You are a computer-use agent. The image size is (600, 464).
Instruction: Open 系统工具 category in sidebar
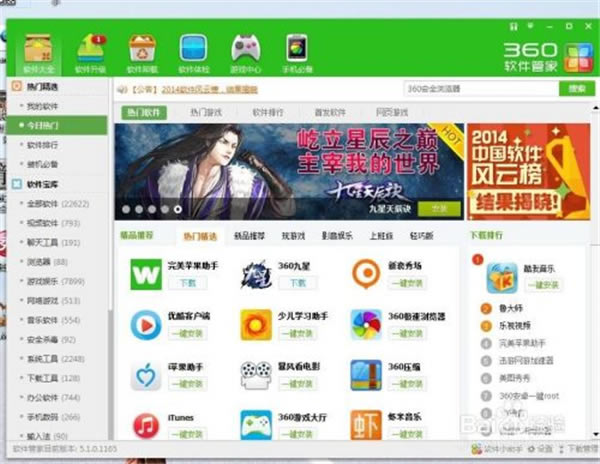coord(55,359)
